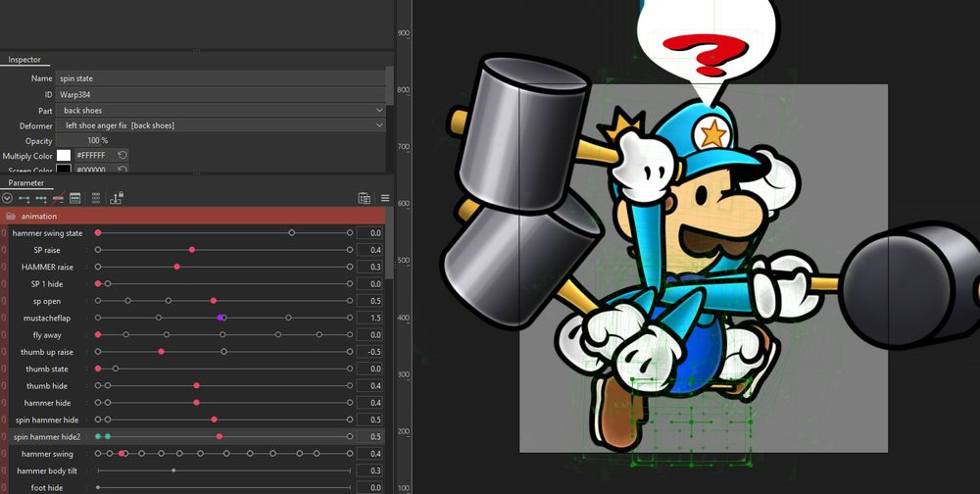Click the clipboard icon in parameter toolbar
The width and height of the screenshot is (980, 494).
[x=364, y=198]
